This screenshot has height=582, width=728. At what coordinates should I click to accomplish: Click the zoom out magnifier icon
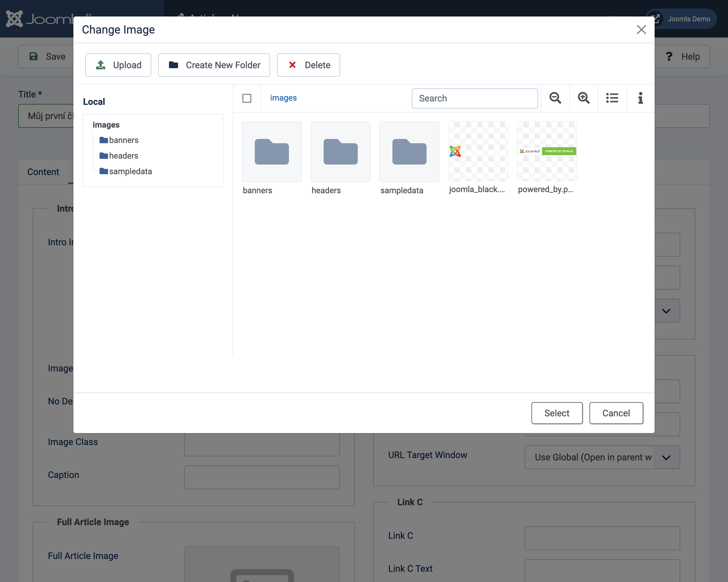tap(555, 98)
